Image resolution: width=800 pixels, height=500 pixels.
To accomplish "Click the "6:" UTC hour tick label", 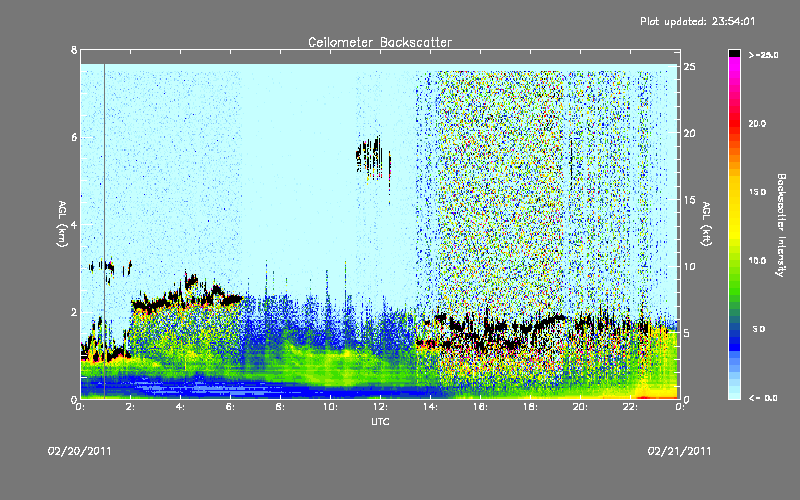I will point(231,407).
